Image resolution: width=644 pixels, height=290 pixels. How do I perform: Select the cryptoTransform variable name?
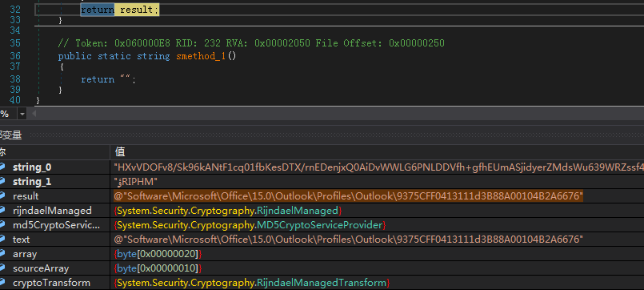(51, 283)
